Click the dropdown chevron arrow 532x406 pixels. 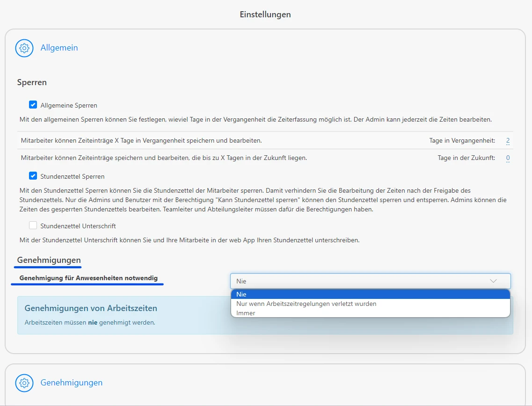[x=493, y=281]
